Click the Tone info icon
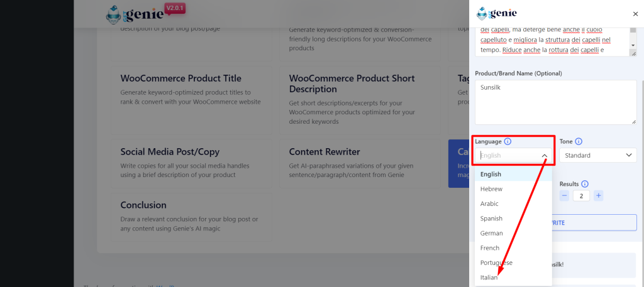 point(579,141)
